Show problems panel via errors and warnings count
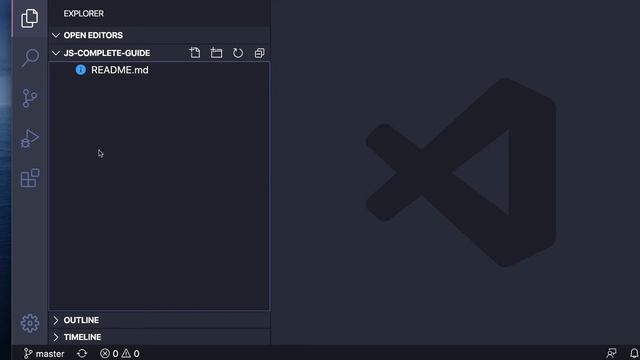The width and height of the screenshot is (640, 360). click(x=120, y=353)
